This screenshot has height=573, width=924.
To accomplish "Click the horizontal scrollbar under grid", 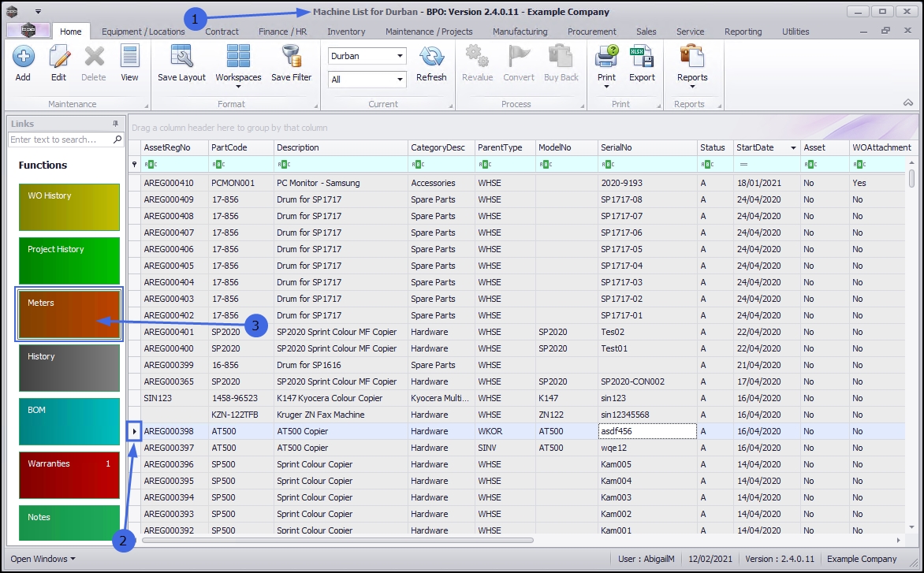I will (x=337, y=541).
